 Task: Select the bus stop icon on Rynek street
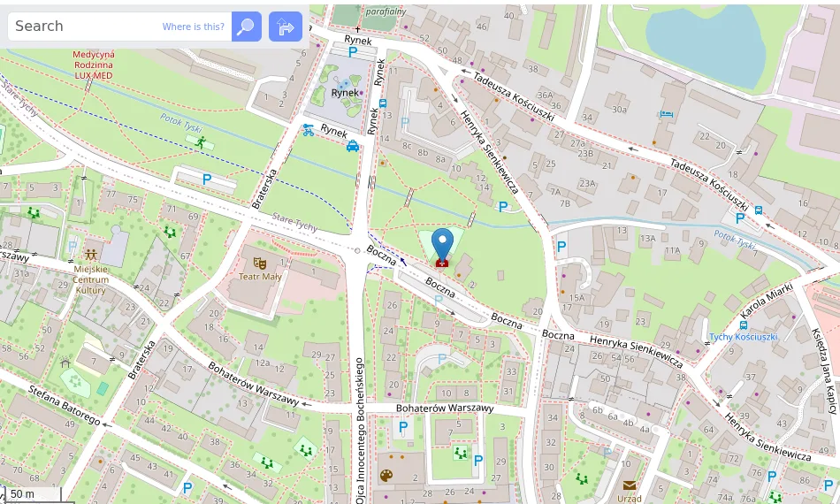[383, 103]
